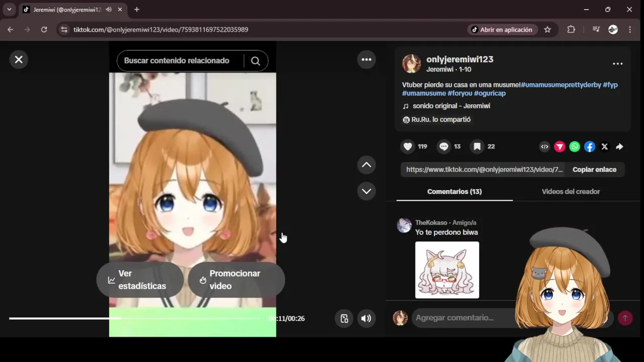Image resolution: width=644 pixels, height=362 pixels.
Task: Open more share options arrow
Action: pyautogui.click(x=619, y=147)
